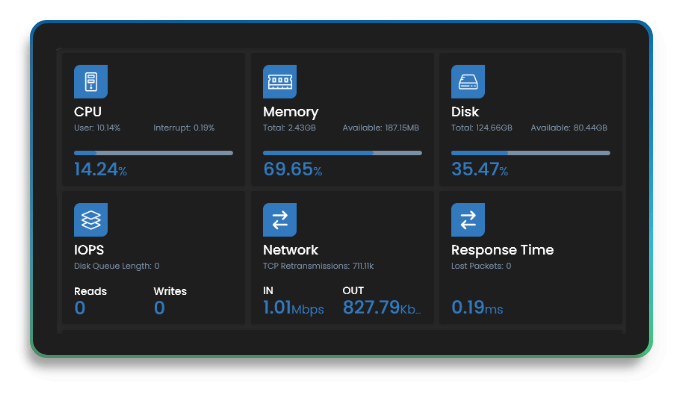The height and width of the screenshot is (398, 683).
Task: Click the Total: 124.66GB disk label
Action: [x=482, y=128]
